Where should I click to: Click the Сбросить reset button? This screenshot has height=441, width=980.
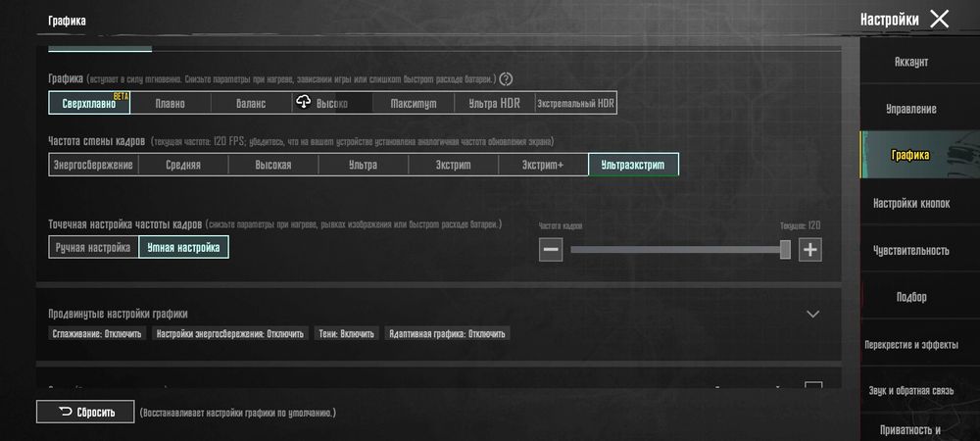85,413
